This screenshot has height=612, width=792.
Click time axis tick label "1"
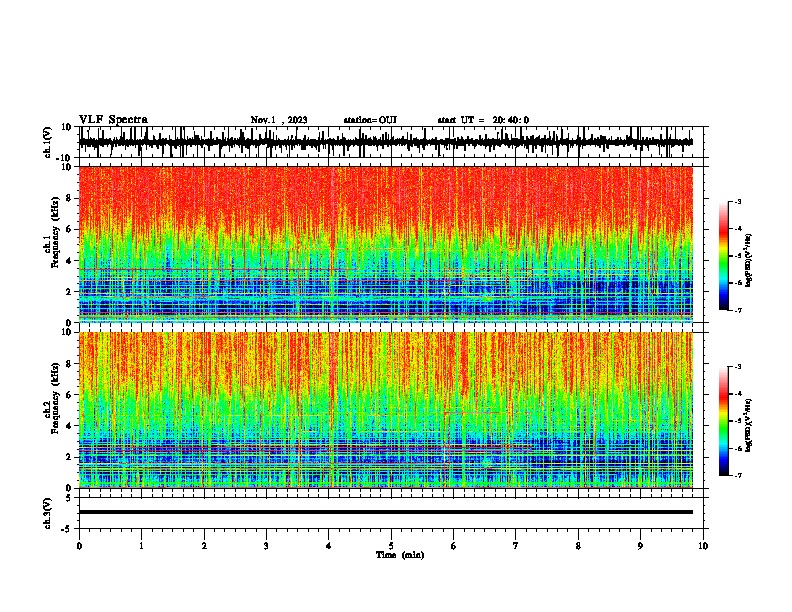(x=141, y=546)
